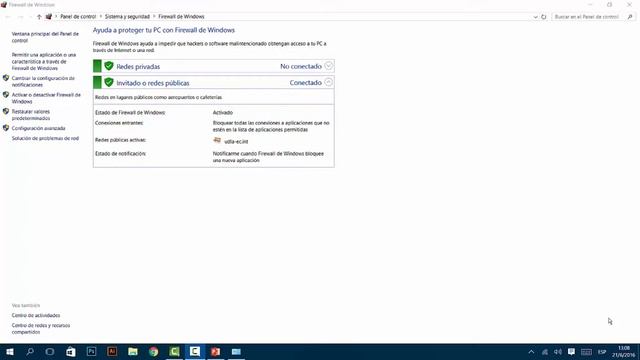Open PowerPoint from the taskbar

[216, 351]
